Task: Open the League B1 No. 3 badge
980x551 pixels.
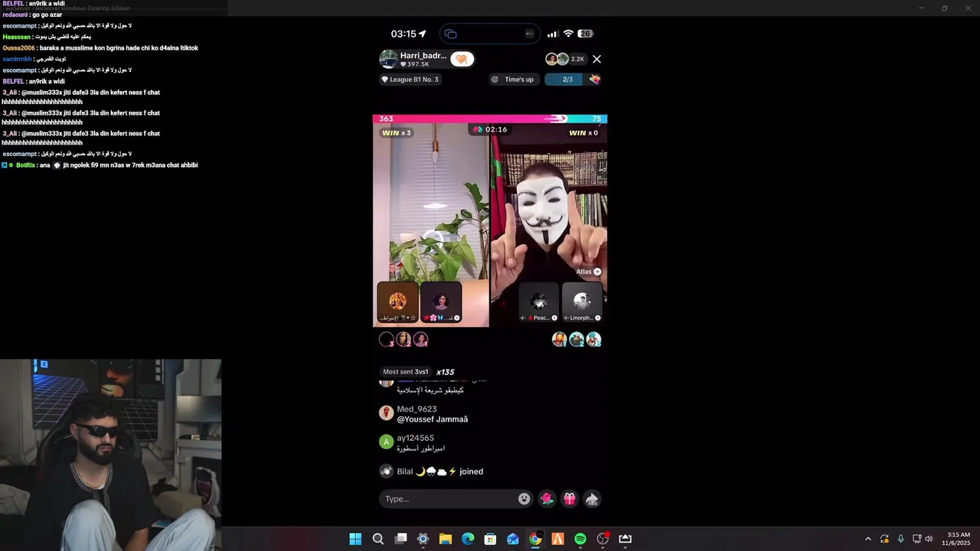Action: click(410, 80)
